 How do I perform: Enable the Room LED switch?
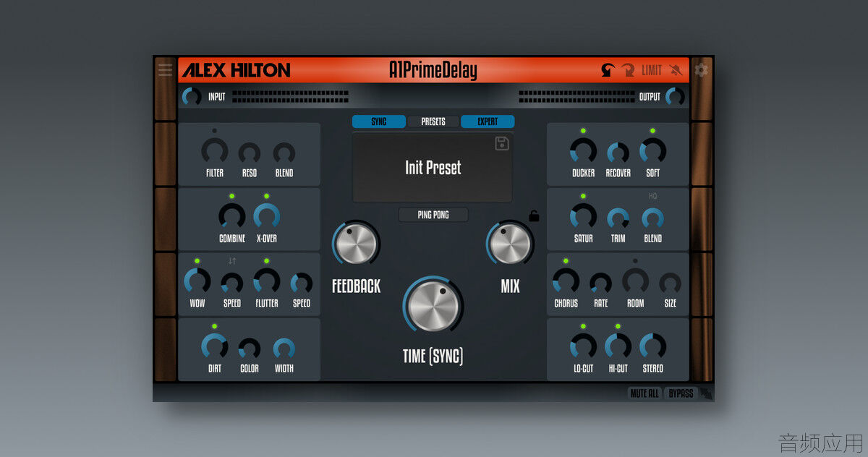[x=635, y=261]
